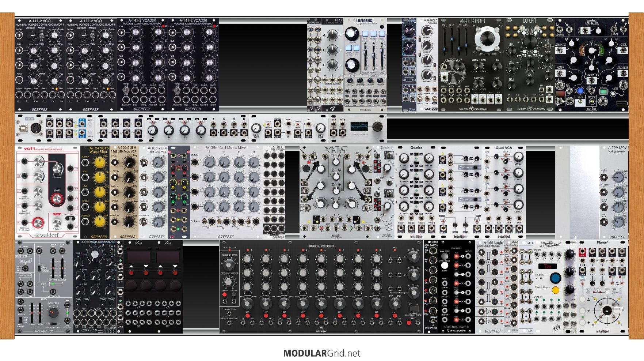
Task: Click the Quad VCA OUT 4 jack
Action: tap(519, 228)
